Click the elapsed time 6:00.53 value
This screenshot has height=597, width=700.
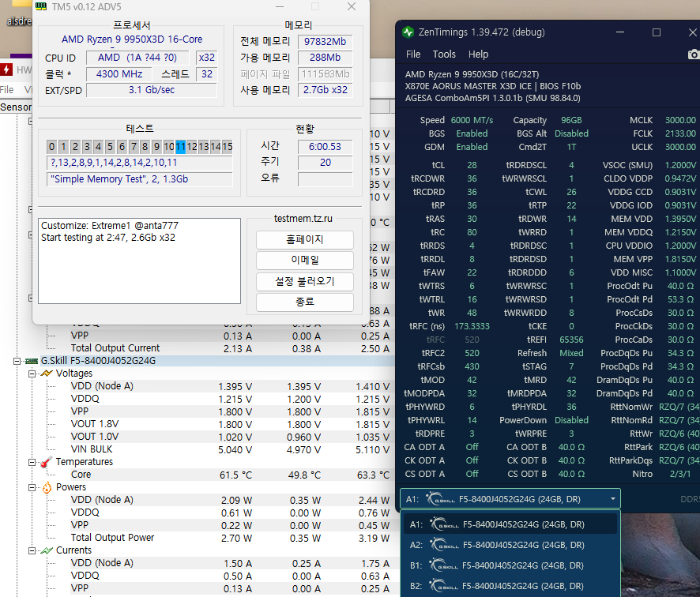325,147
